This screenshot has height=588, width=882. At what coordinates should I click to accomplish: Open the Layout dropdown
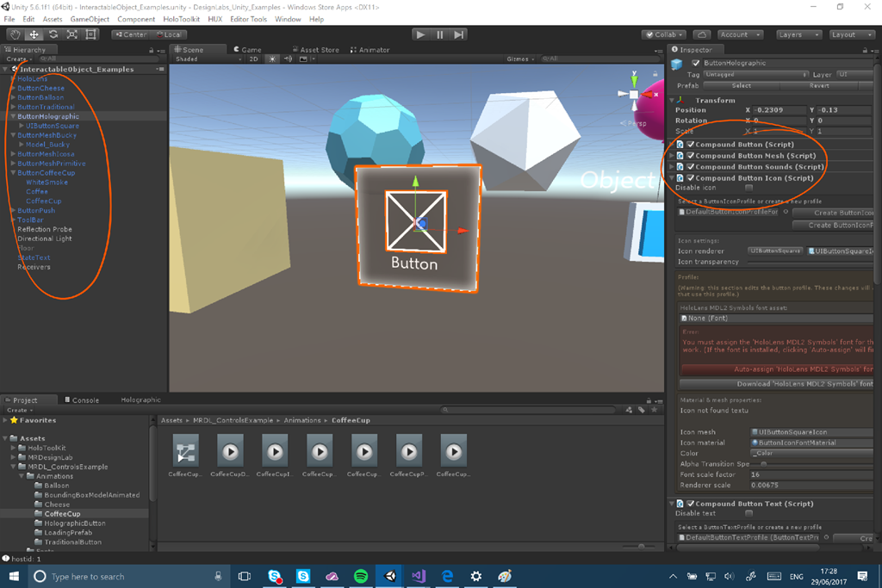[x=851, y=34]
